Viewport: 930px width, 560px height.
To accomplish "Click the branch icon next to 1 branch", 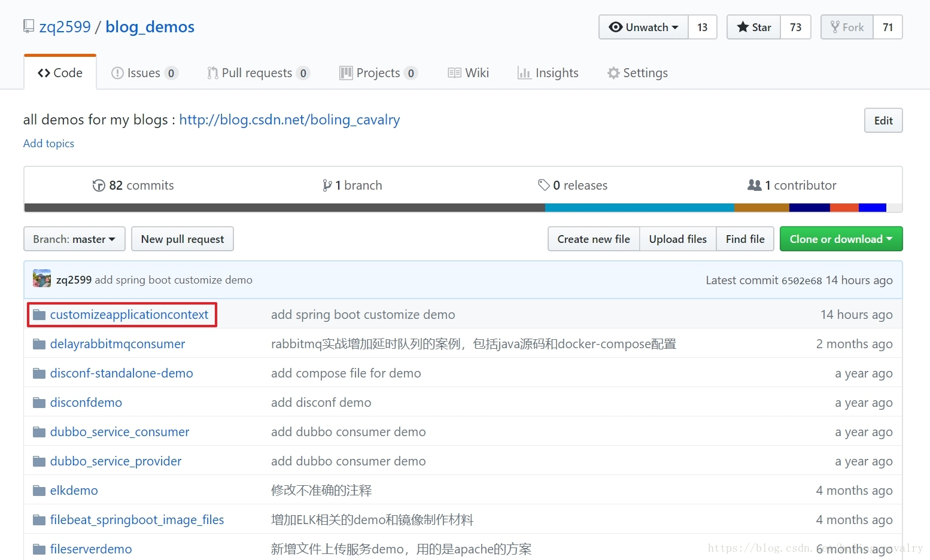I will 327,185.
